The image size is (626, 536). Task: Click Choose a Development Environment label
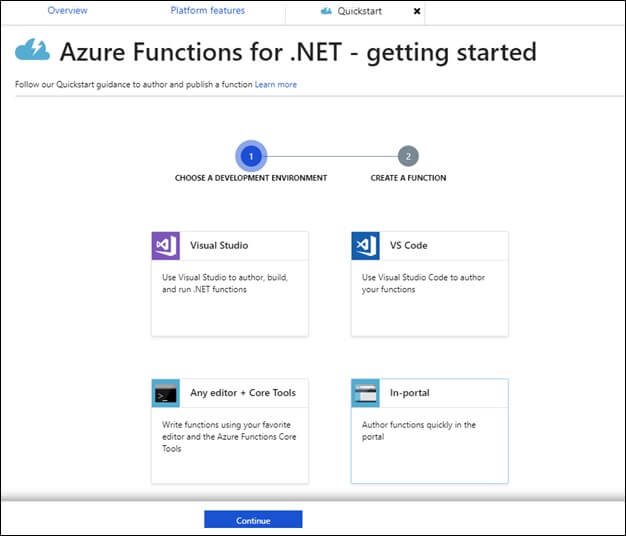[x=251, y=178]
